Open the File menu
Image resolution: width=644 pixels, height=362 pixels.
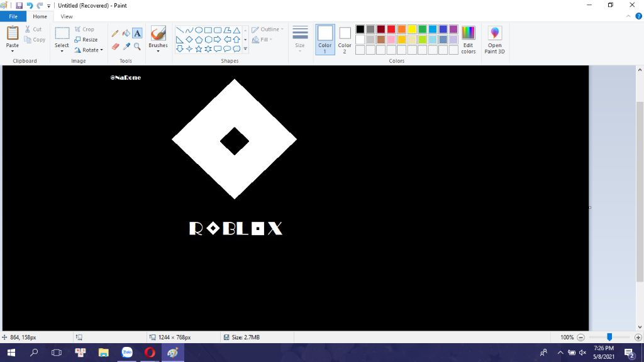[x=13, y=16]
